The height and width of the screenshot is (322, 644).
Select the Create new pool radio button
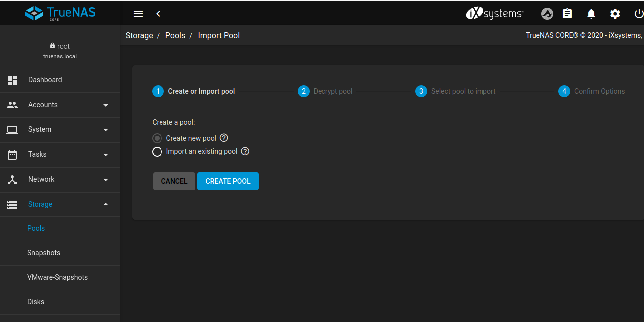tap(157, 138)
